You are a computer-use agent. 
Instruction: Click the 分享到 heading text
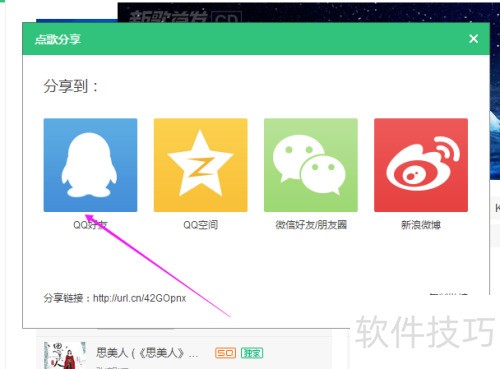pos(71,86)
